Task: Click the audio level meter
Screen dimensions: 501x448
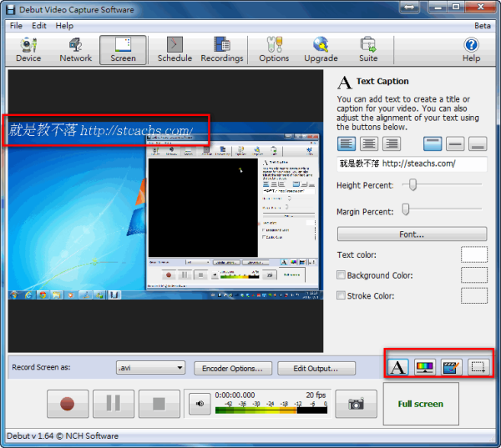Action: [271, 410]
